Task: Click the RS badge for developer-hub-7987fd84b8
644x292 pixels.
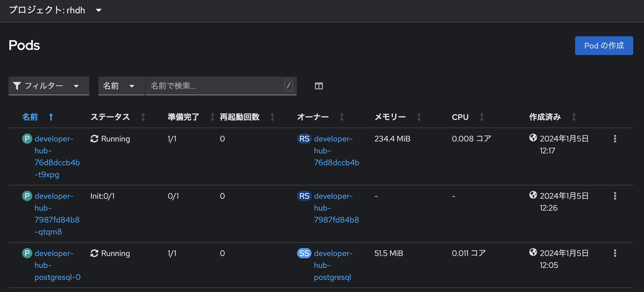Action: click(304, 196)
